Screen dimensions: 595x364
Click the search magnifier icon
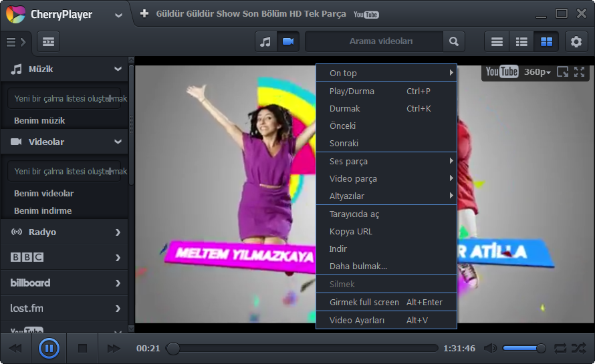click(454, 41)
